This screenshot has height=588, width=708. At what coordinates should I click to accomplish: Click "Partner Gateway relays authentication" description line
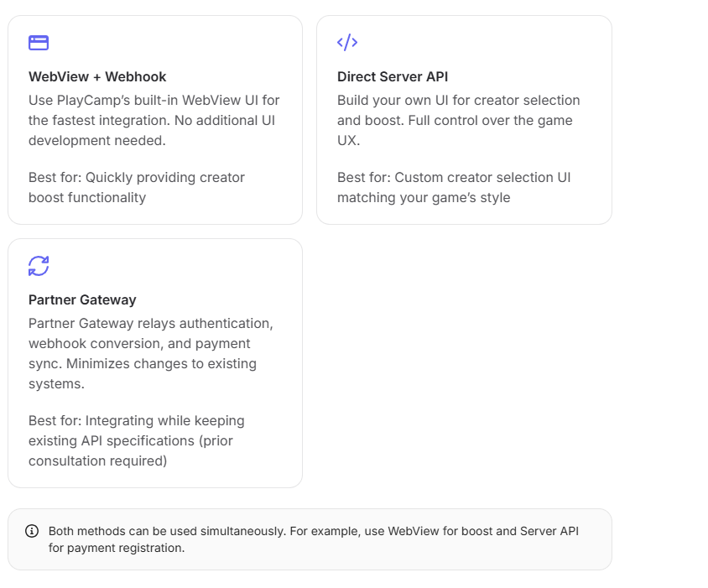tap(151, 323)
